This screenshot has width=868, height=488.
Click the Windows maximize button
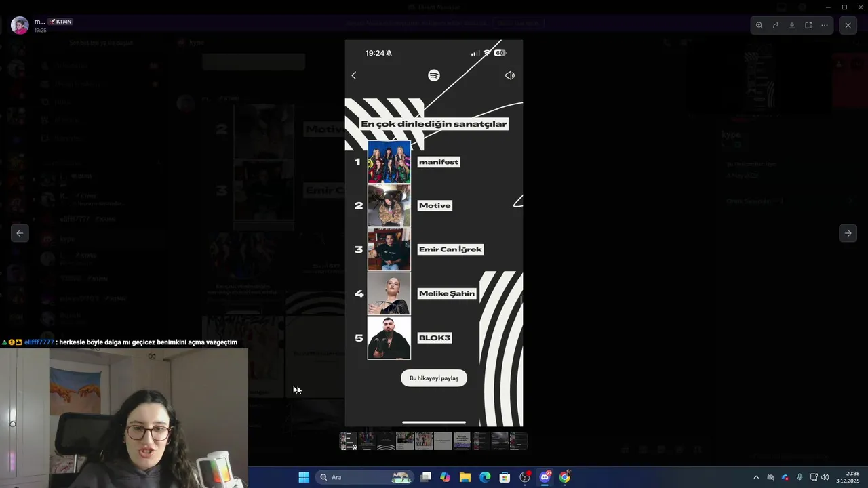coord(844,7)
